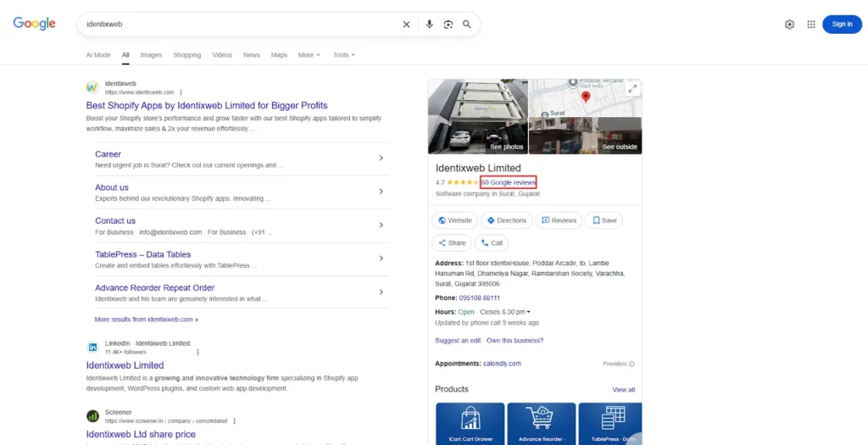Expand map with the arrows icon
This screenshot has width=868, height=445.
(632, 88)
